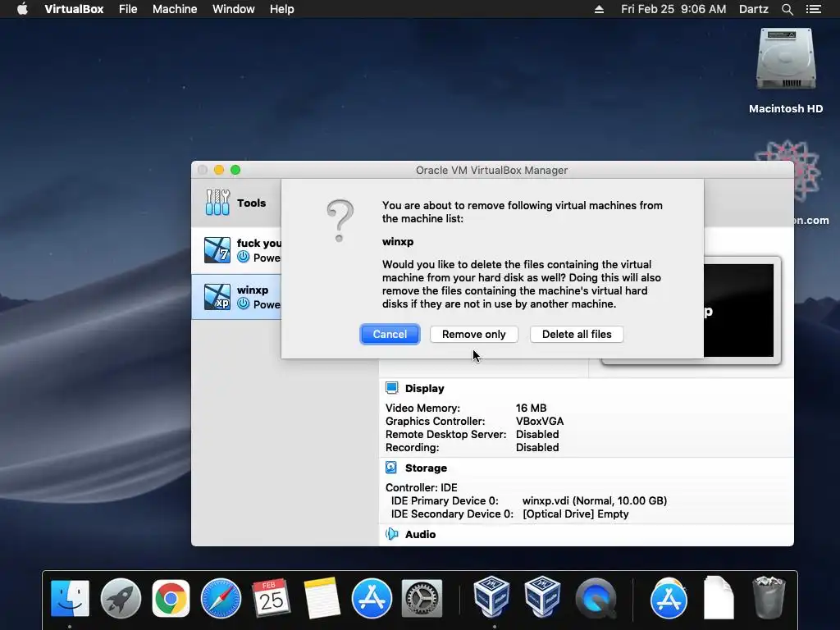Screen dimensions: 840x630
Task: Click the winxp preview thumbnail
Action: pos(738,310)
